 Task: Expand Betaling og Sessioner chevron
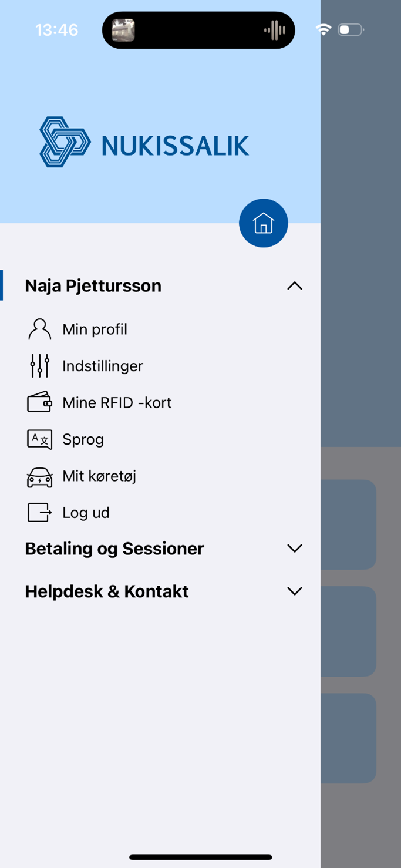(294, 549)
